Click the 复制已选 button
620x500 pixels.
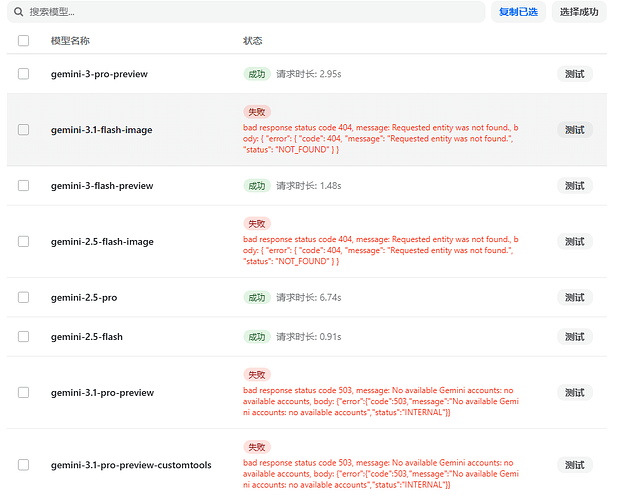(518, 12)
